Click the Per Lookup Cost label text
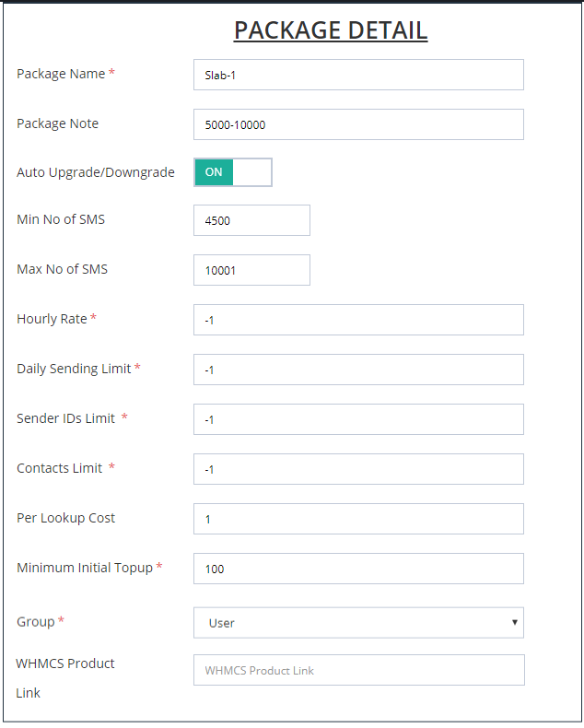The width and height of the screenshot is (584, 728). 65,518
